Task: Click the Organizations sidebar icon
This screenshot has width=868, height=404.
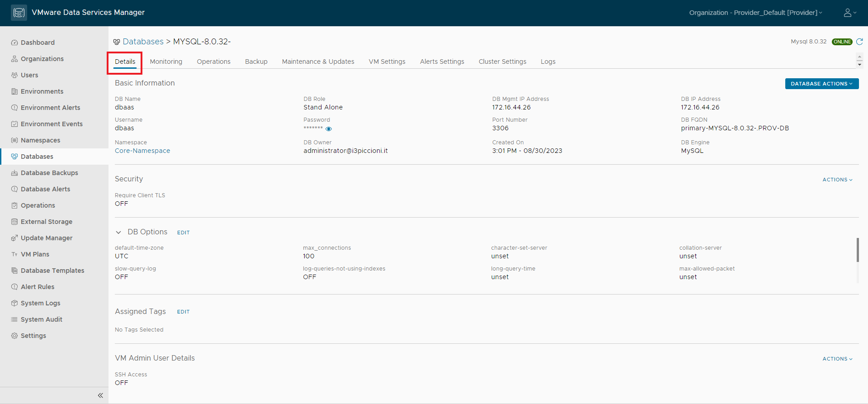Action: click(x=14, y=59)
